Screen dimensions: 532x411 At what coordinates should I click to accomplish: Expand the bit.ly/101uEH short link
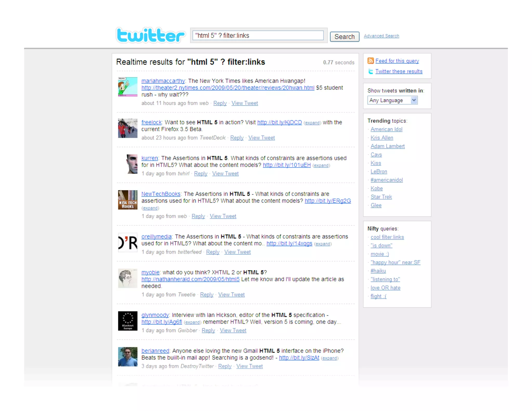pyautogui.click(x=321, y=165)
